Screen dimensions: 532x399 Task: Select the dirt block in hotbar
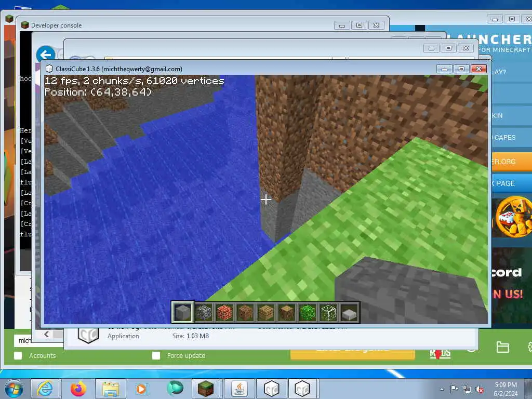pos(245,312)
